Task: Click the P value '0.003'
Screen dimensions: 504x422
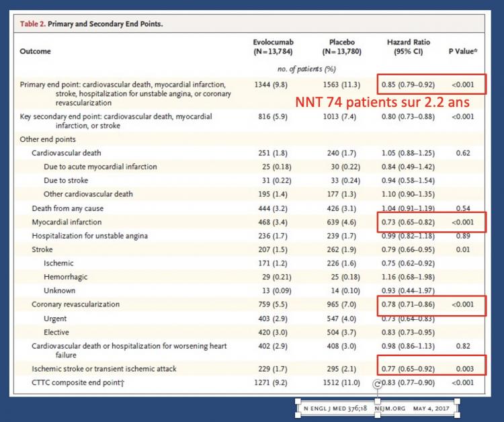Action: pos(465,369)
